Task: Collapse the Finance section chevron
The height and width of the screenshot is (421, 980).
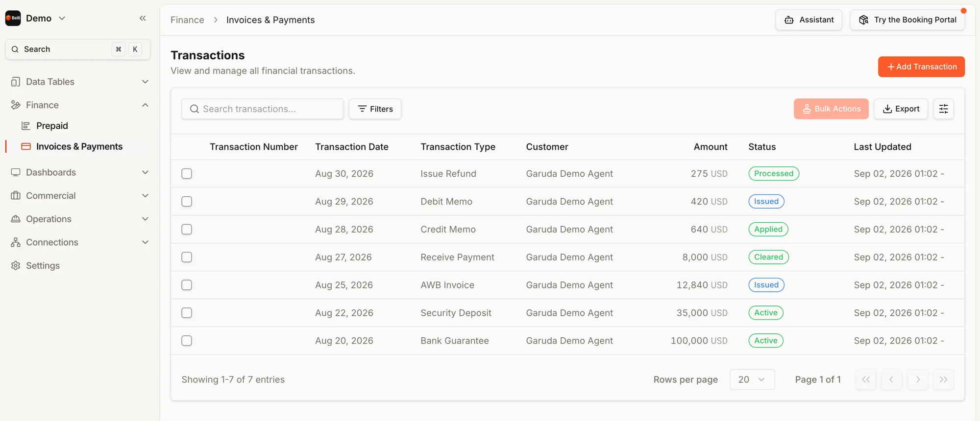Action: 145,105
